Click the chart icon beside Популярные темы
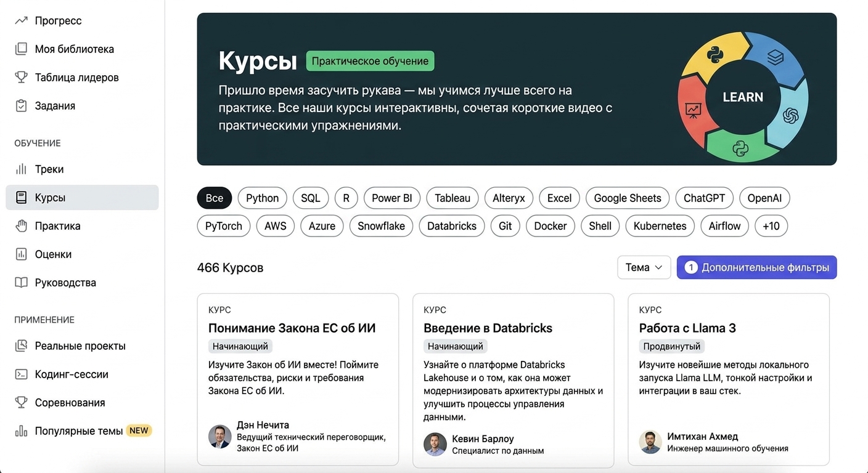The width and height of the screenshot is (868, 473). tap(21, 431)
